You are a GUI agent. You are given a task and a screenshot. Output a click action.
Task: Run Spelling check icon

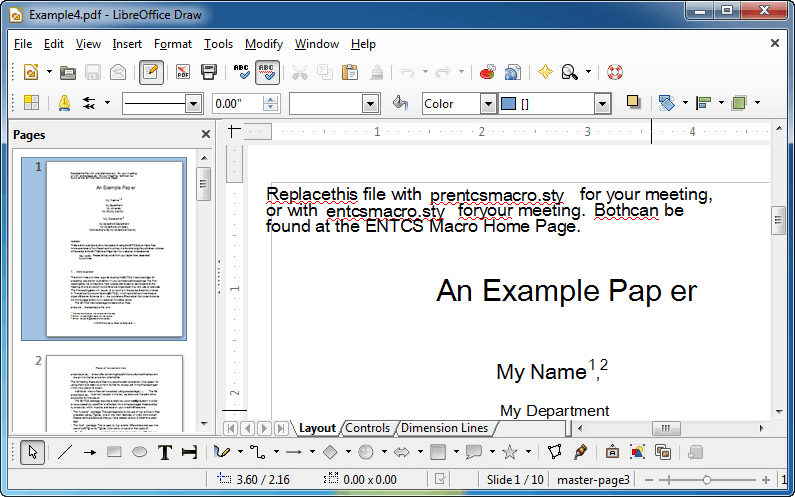[x=241, y=72]
